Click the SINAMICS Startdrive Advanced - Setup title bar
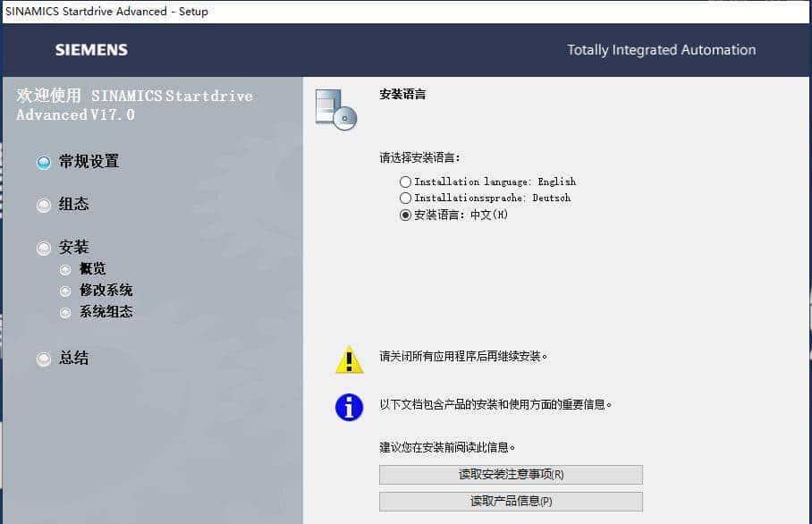Screen dimensions: 812x524 point(109,11)
